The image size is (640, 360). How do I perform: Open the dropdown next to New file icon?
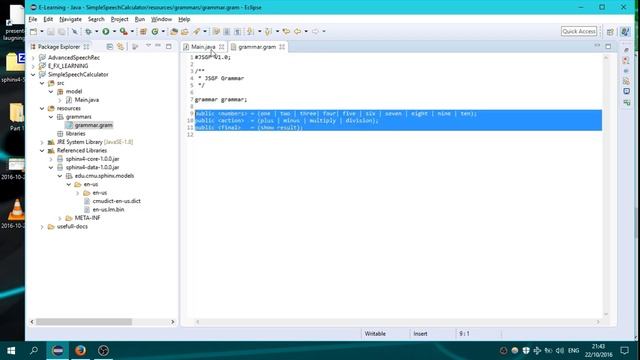[x=42, y=31]
